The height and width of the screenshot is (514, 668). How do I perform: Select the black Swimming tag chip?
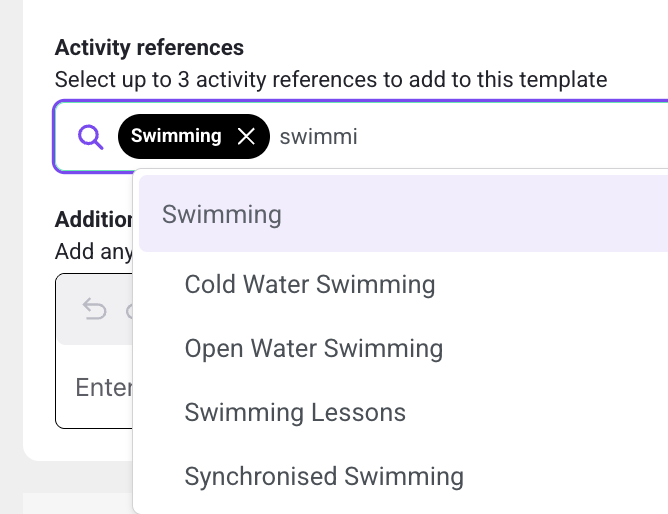(194, 137)
